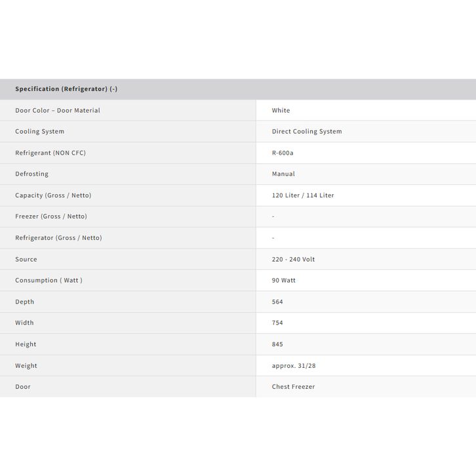Collapse the Specification (Refrigerator) section header
This screenshot has width=476, height=476.
(x=66, y=89)
